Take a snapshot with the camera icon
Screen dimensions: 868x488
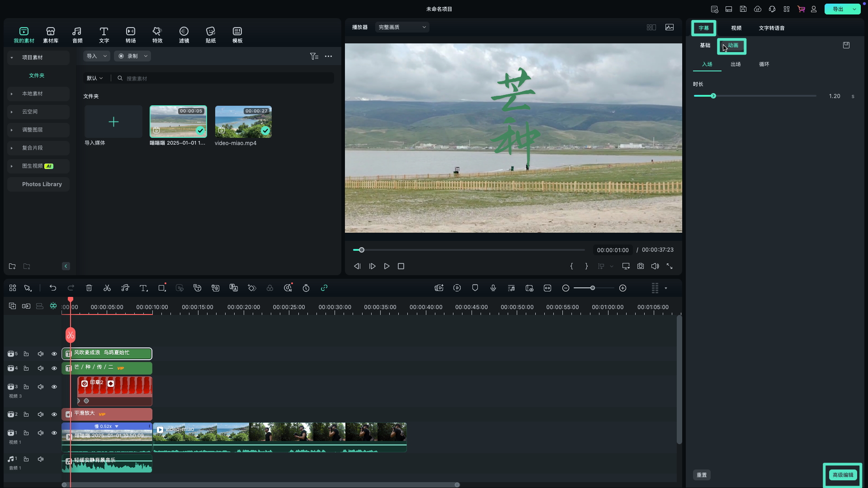point(641,267)
